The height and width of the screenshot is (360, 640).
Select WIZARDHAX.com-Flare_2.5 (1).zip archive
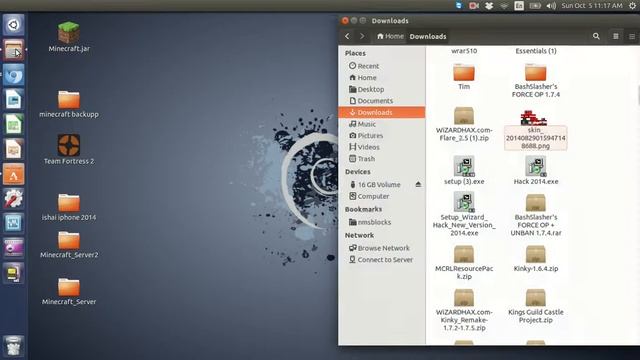pyautogui.click(x=464, y=124)
